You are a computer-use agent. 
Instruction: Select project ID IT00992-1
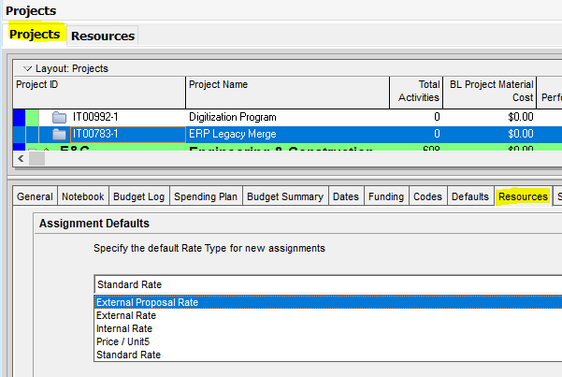[x=95, y=117]
